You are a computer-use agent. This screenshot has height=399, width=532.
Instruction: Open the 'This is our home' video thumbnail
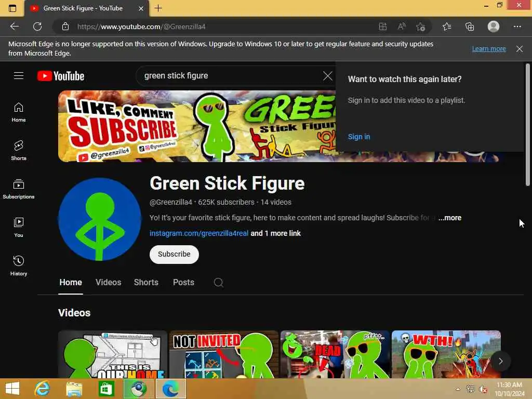pyautogui.click(x=112, y=354)
